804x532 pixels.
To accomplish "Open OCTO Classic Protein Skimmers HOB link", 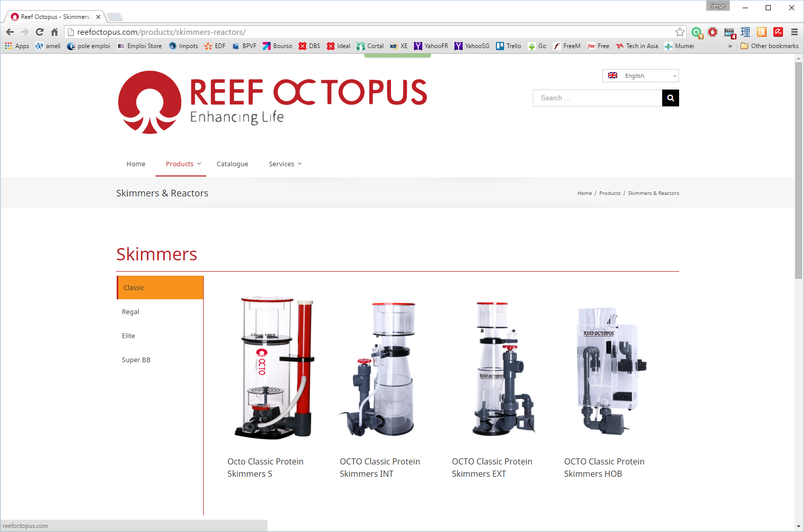I will coord(604,468).
